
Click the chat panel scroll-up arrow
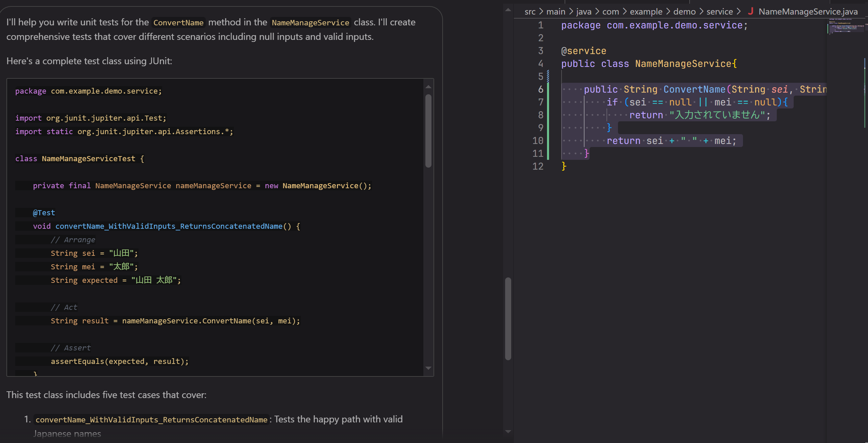[x=508, y=10]
